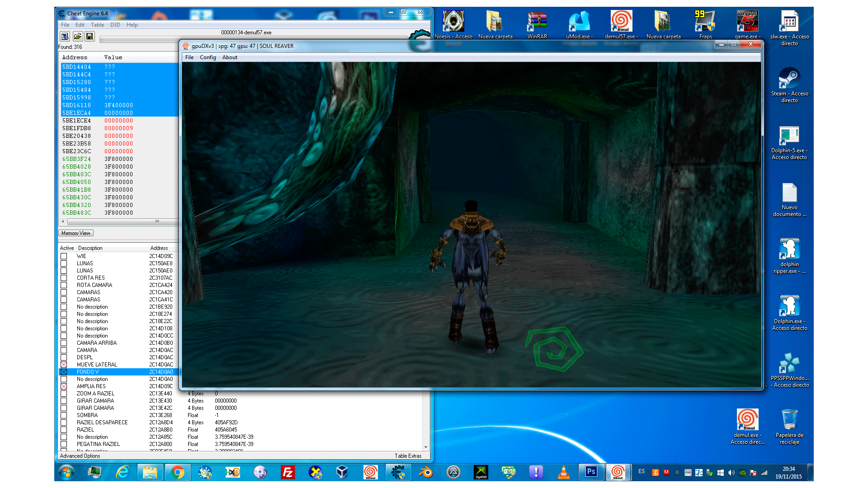
Task: Click Advanced Options in Cheat Engine
Action: [80, 456]
